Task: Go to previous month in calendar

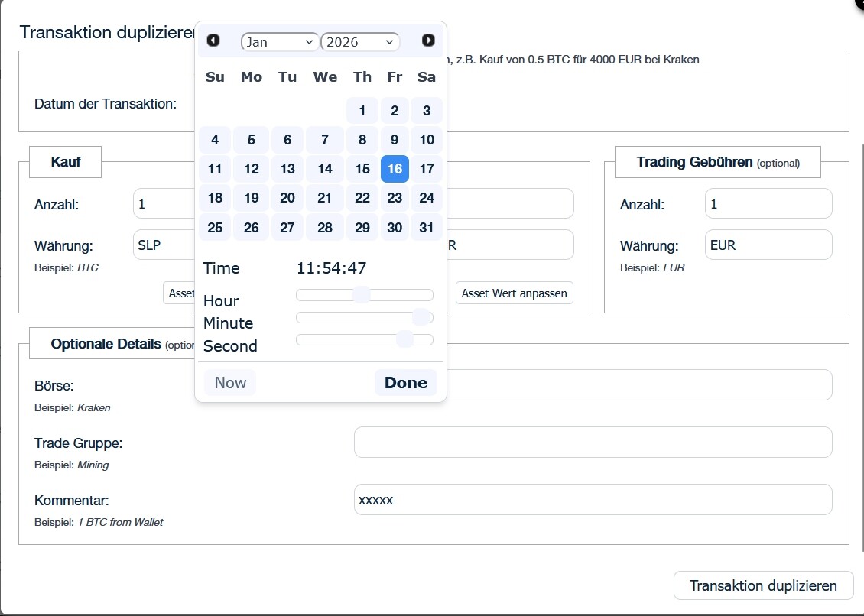Action: click(213, 41)
